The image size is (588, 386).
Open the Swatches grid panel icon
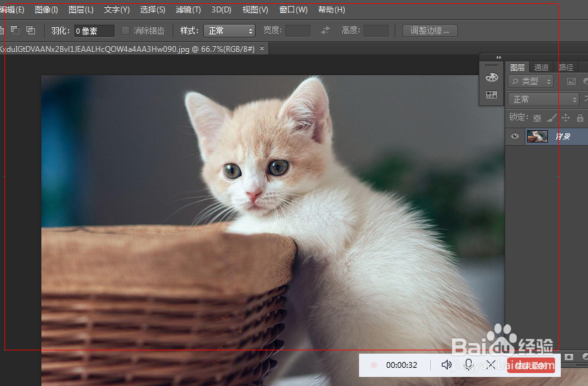point(492,95)
